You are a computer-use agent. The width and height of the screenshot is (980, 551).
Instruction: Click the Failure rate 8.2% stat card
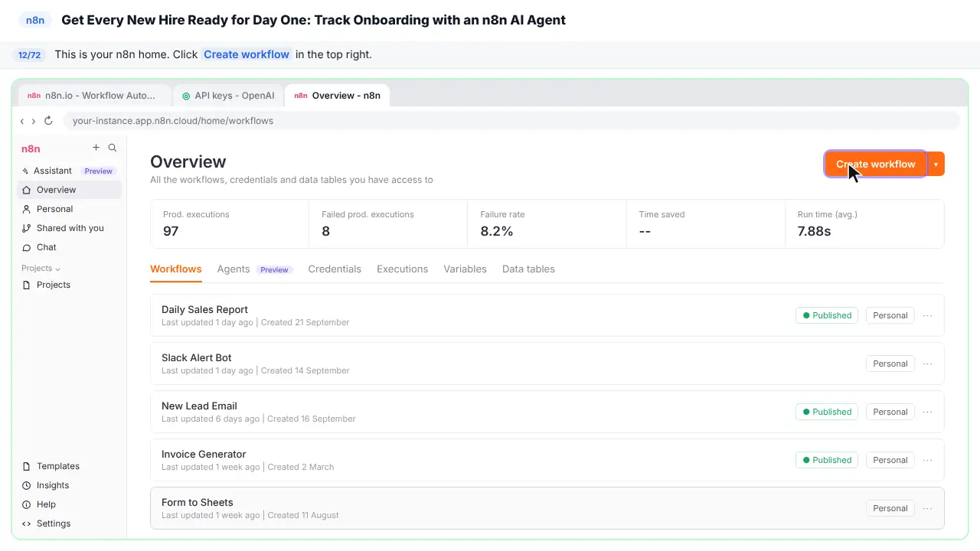pos(547,223)
